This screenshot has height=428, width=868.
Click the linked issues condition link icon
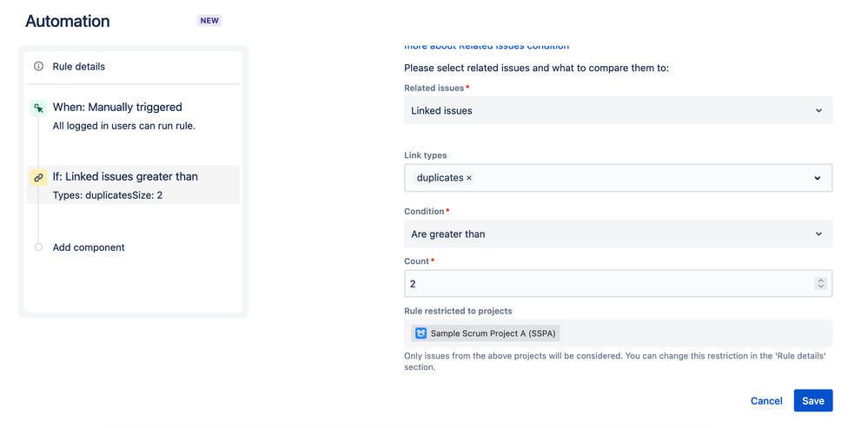pyautogui.click(x=38, y=177)
